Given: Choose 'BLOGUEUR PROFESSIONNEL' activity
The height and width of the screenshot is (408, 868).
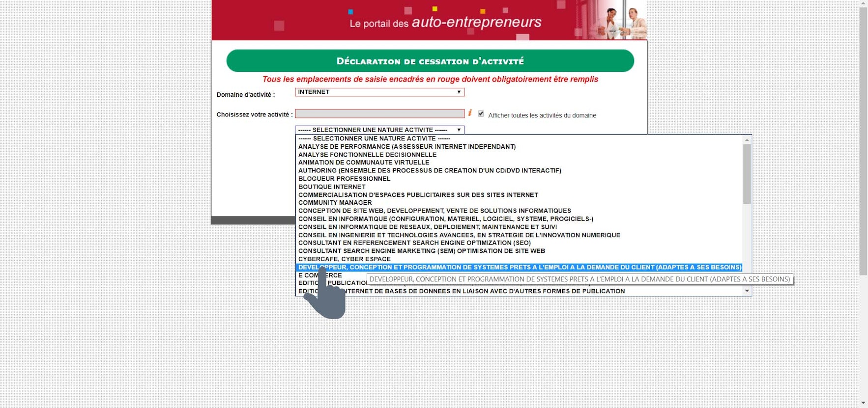Looking at the screenshot, I should 519,179.
